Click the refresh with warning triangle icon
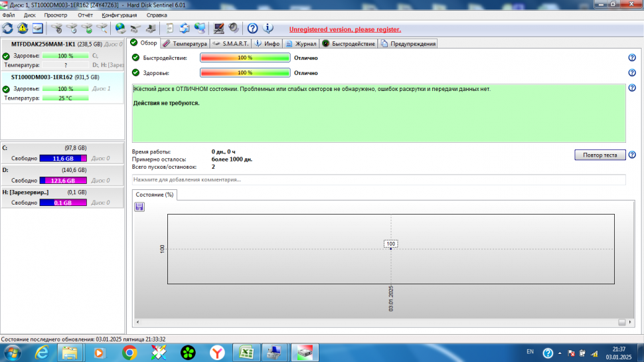644x362 pixels. tap(23, 29)
